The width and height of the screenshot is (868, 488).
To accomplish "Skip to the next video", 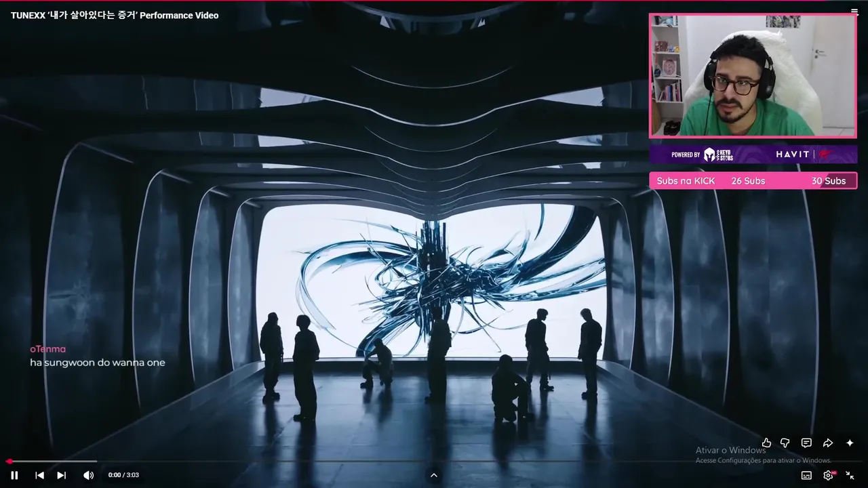I will point(61,475).
